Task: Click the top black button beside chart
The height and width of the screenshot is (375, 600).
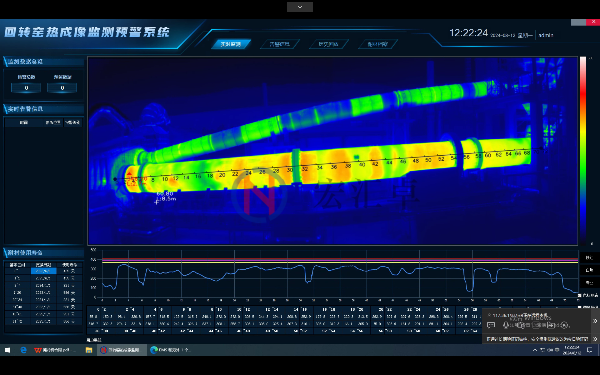Action: tap(590, 258)
